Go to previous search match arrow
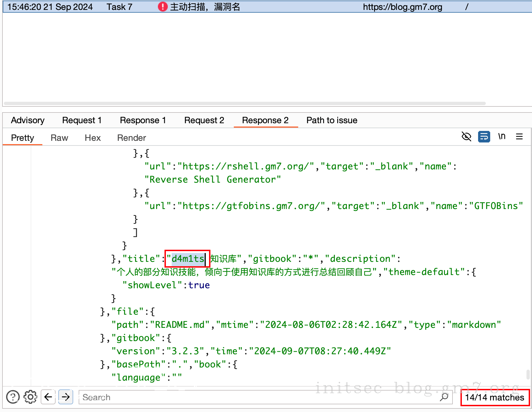Viewport: 532px width, 412px height. (48, 397)
